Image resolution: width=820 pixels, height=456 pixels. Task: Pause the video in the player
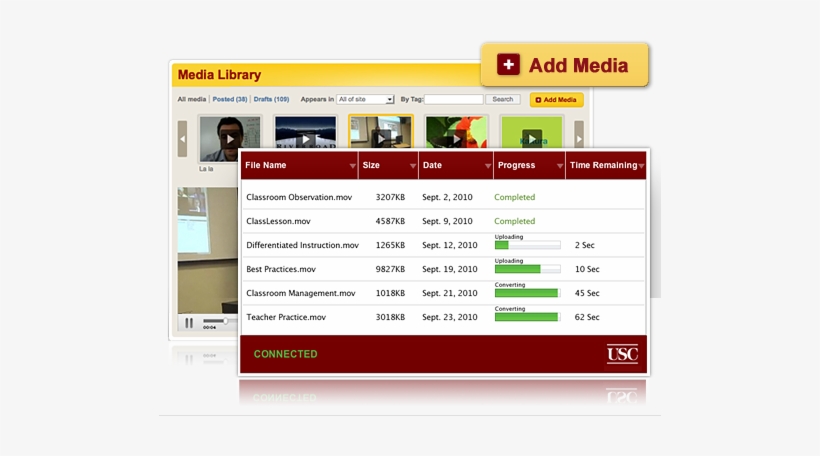click(x=189, y=323)
